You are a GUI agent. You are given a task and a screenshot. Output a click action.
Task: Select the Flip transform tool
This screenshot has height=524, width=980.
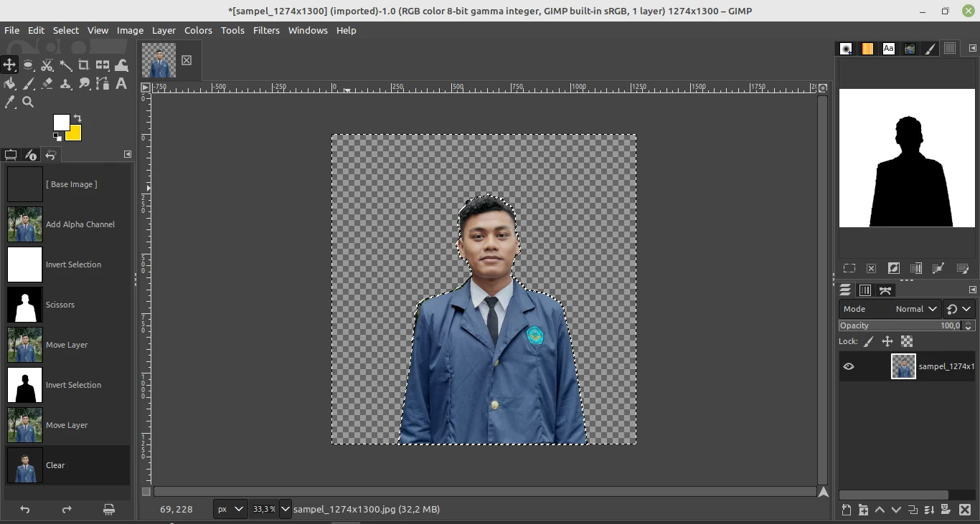(x=103, y=65)
